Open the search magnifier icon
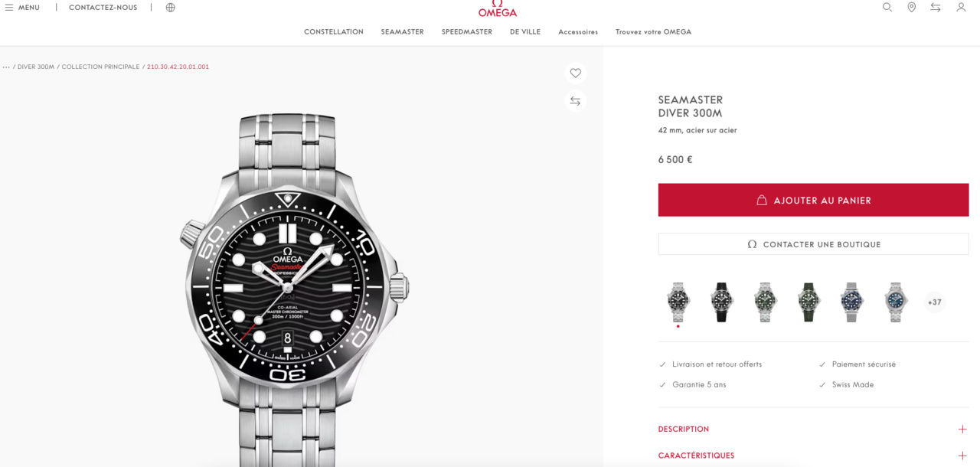Viewport: 980px width, 467px height. click(887, 7)
